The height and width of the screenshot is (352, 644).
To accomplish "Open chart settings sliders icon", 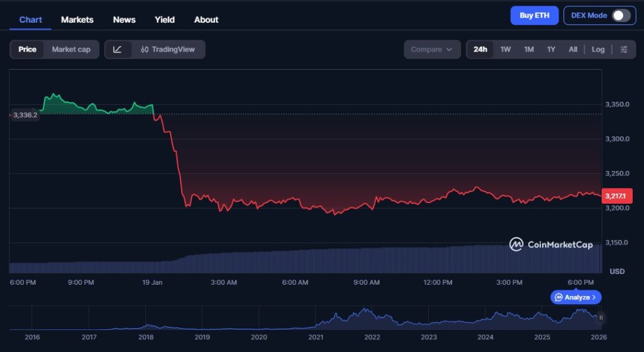I will [623, 49].
